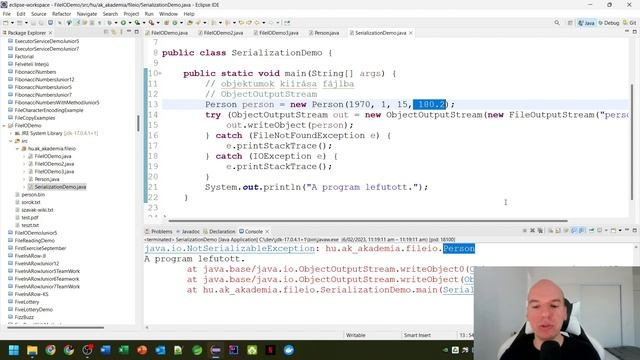640x360 pixels.
Task: Click Terminate square icon in console
Action: click(524, 231)
